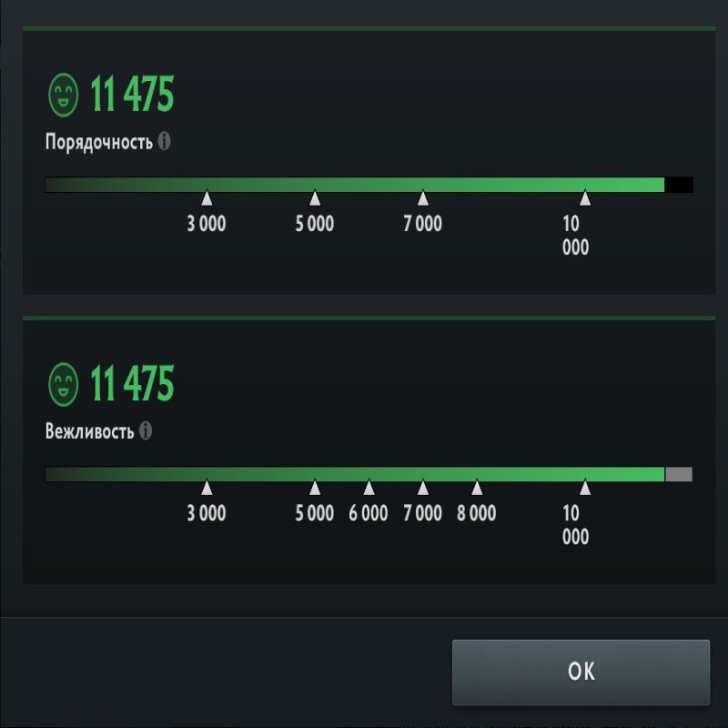Click the Порядочность progress bar
Viewport: 728px width, 728px height.
[364, 182]
